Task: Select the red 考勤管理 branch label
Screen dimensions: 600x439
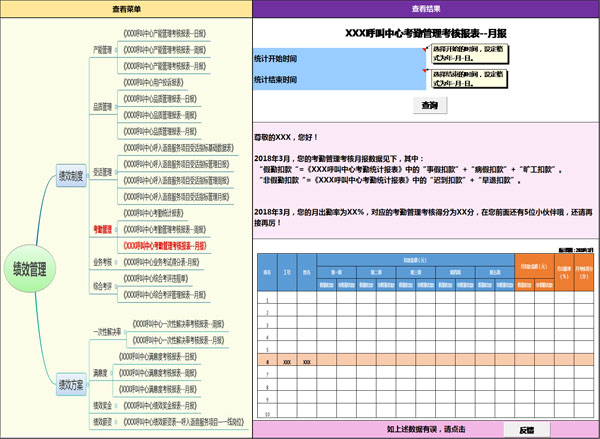Action: [103, 230]
